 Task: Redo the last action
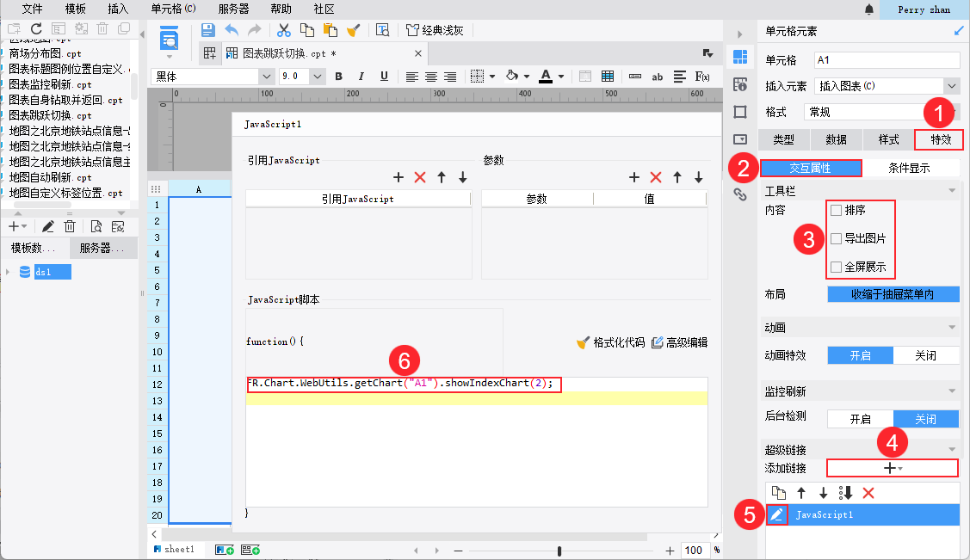click(254, 30)
